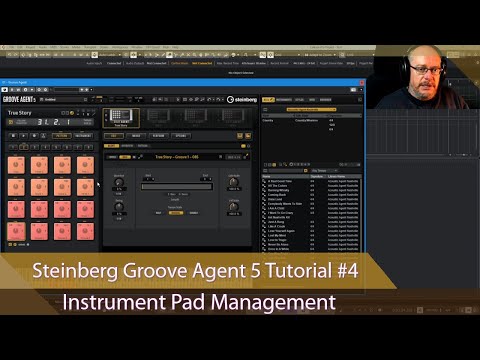Select the fourth empty kit slot
The width and height of the screenshot is (480, 360).
click(x=233, y=118)
